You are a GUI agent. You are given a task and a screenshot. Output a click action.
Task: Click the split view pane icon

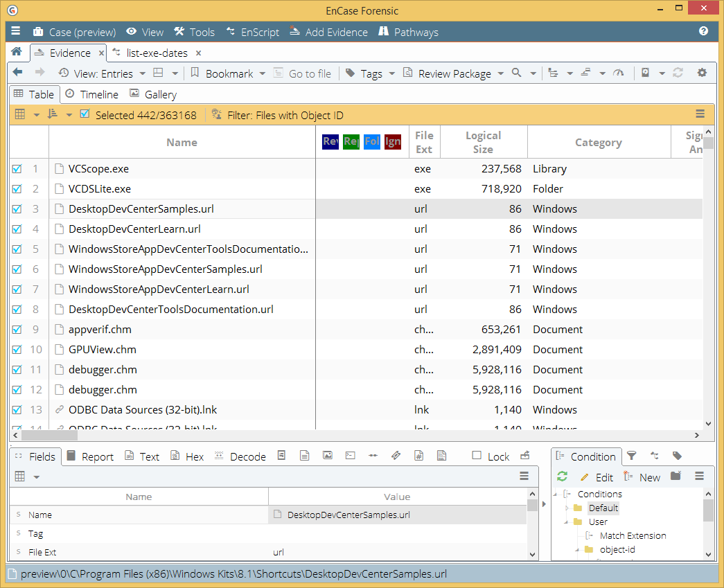[159, 73]
